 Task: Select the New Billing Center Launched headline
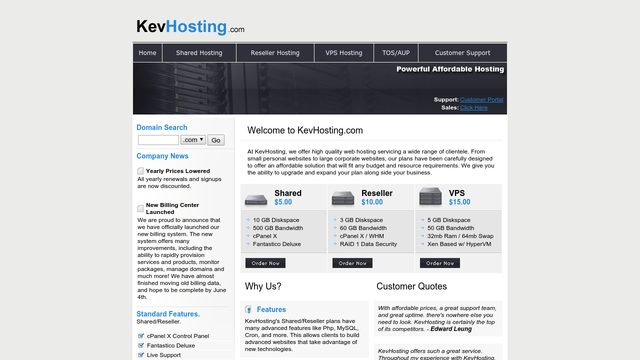[172, 209]
